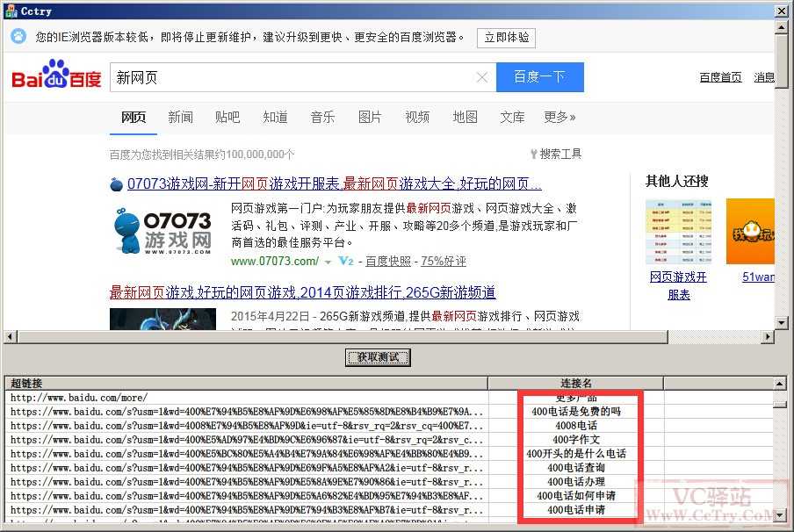Select cell 400电话申请
The image size is (794, 532).
tap(576, 510)
